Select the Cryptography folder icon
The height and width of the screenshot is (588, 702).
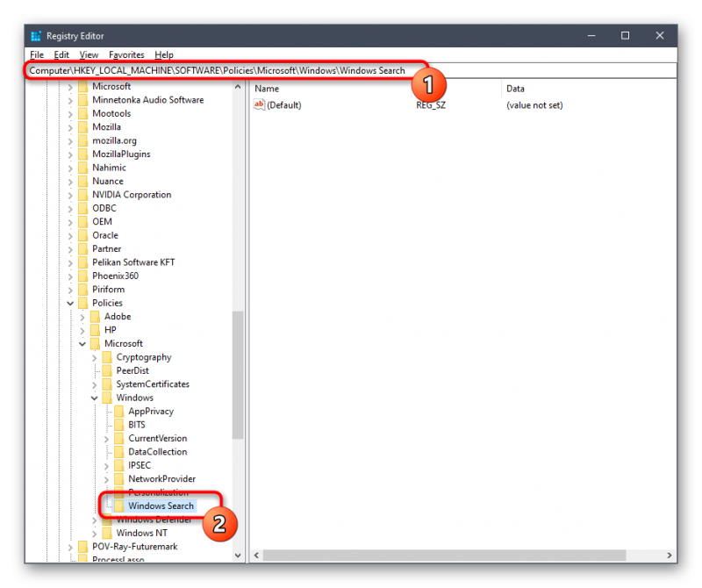pos(107,357)
